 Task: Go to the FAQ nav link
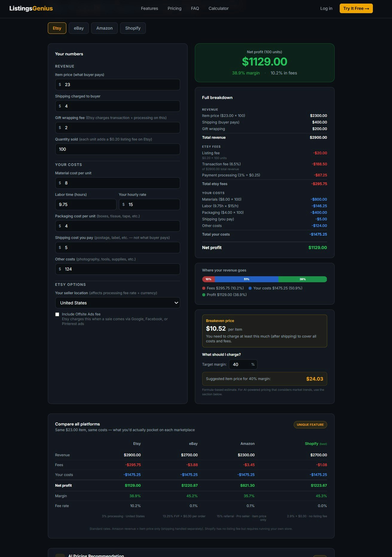195,8
